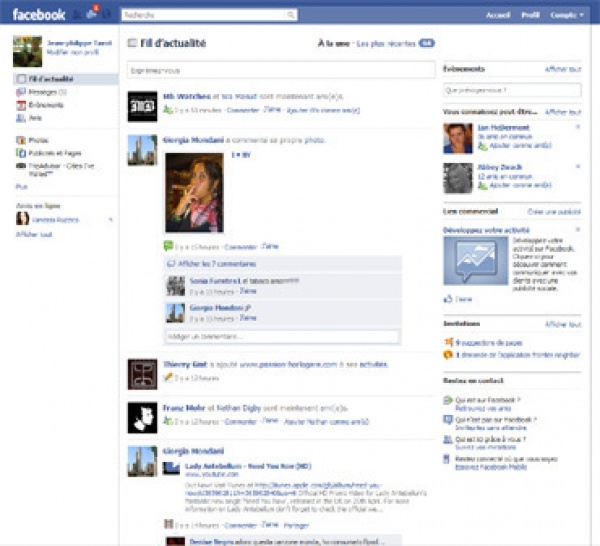Viewport: 600px width, 546px height.
Task: Open own profile picture thumbnail
Action: (27, 51)
